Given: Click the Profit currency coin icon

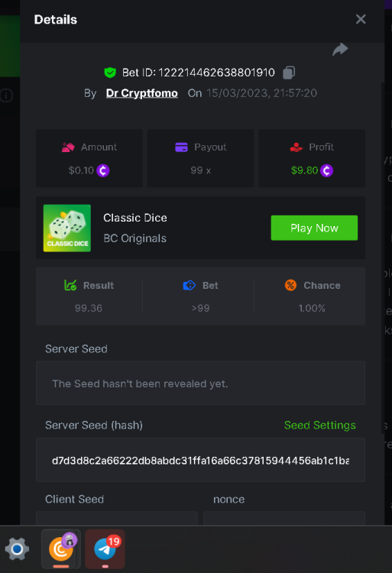Looking at the screenshot, I should pyautogui.click(x=326, y=170).
